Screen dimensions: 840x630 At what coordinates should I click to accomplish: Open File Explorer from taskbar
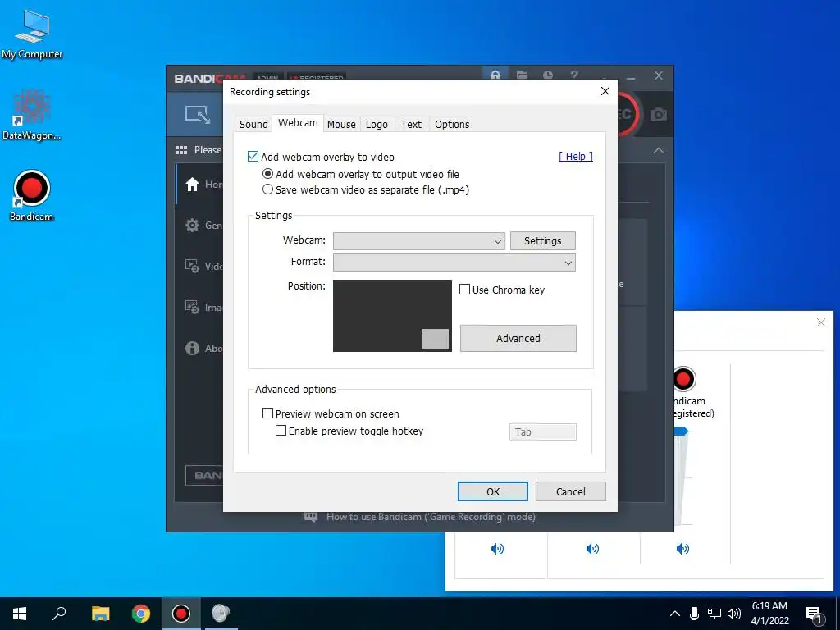click(x=100, y=614)
